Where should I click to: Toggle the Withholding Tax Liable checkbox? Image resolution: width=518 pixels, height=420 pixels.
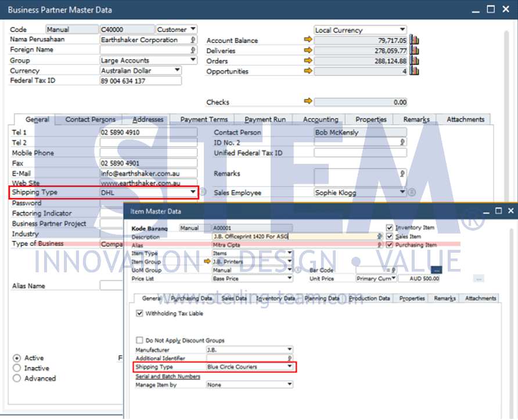pyautogui.click(x=139, y=313)
